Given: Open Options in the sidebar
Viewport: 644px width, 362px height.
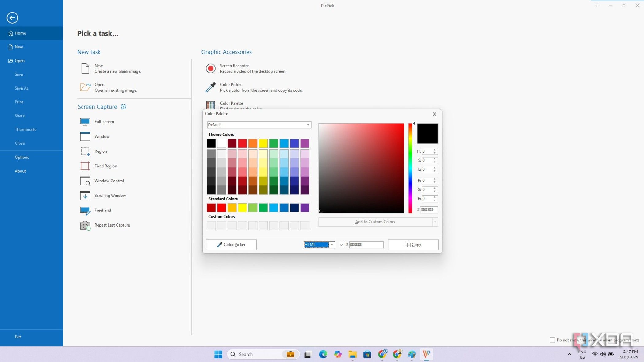Looking at the screenshot, I should [x=32, y=157].
